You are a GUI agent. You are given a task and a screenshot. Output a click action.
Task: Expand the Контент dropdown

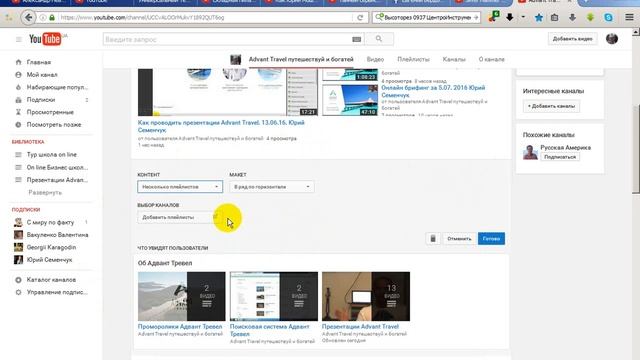pyautogui.click(x=180, y=187)
